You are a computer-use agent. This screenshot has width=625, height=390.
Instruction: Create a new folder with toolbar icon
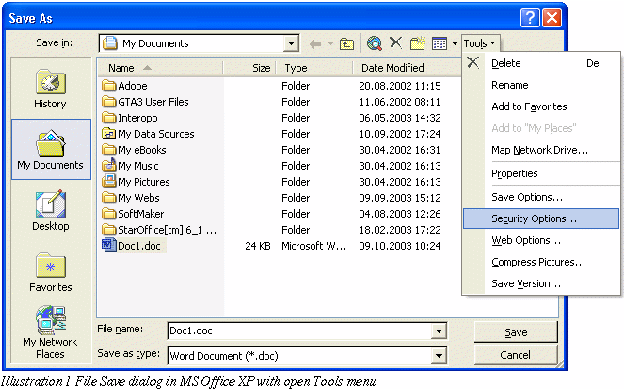(x=417, y=43)
